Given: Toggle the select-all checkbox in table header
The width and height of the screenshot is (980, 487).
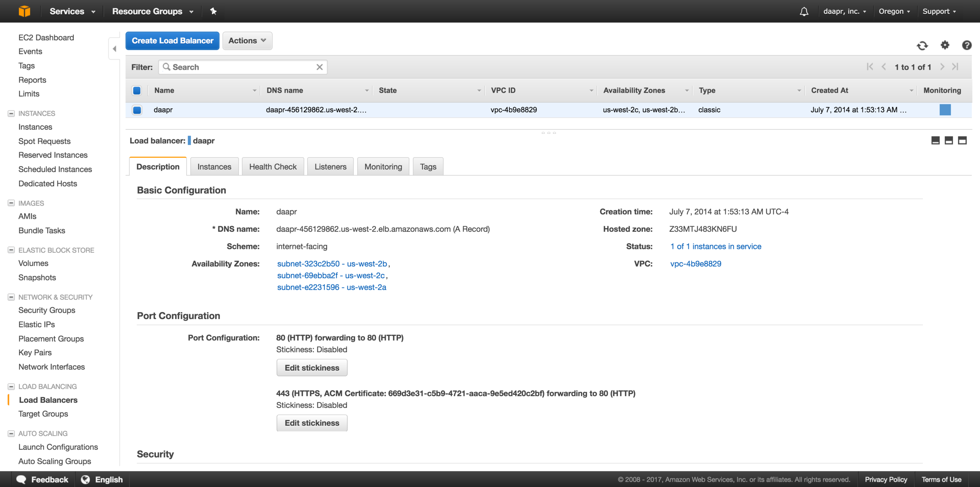Looking at the screenshot, I should click(x=137, y=91).
